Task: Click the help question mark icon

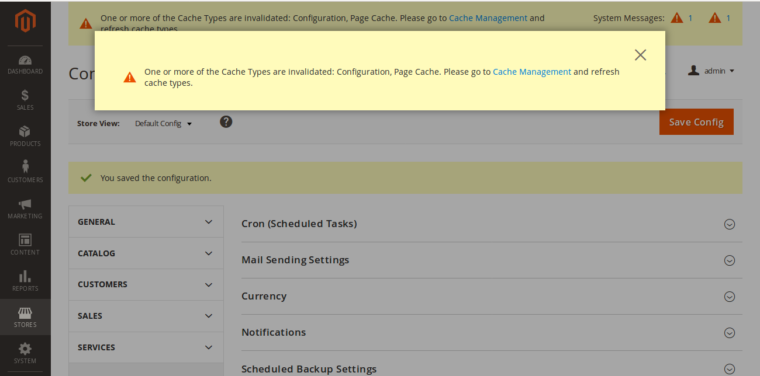Action: click(226, 122)
